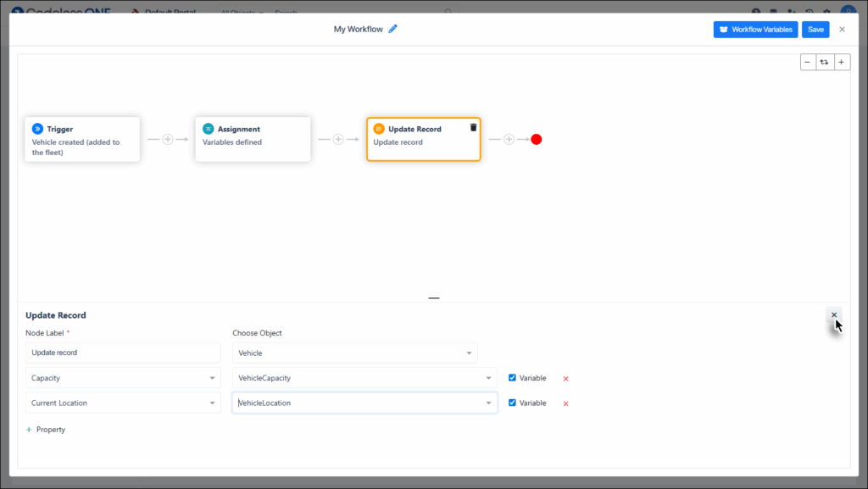Expand the Capacity property dropdown

coord(123,378)
